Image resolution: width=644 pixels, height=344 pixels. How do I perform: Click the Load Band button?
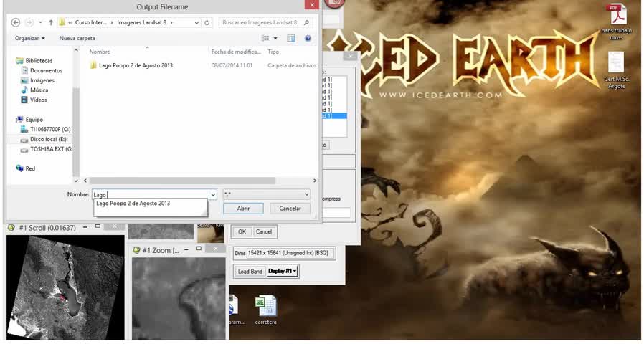tap(250, 272)
